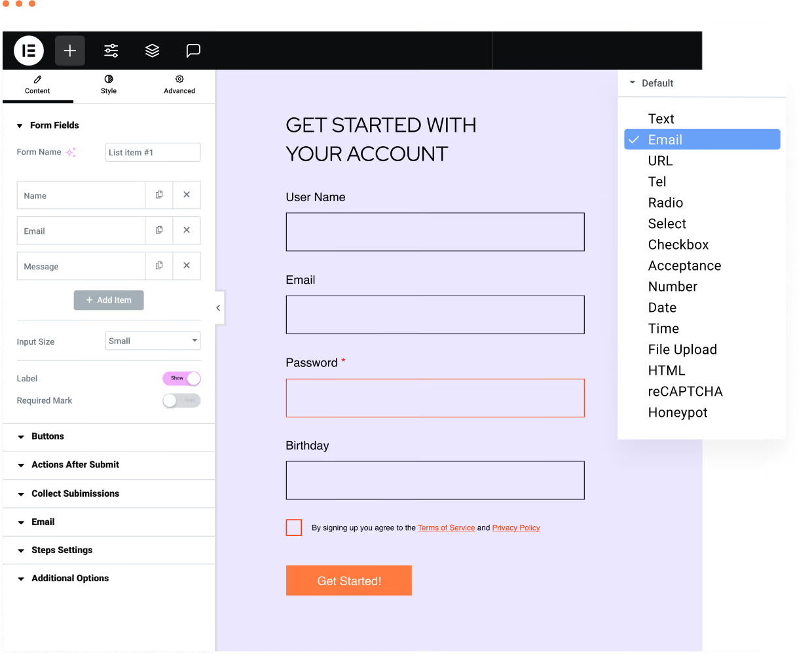The width and height of the screenshot is (812, 654).
Task: Remove the Message field with its X icon
Action: [x=187, y=265]
